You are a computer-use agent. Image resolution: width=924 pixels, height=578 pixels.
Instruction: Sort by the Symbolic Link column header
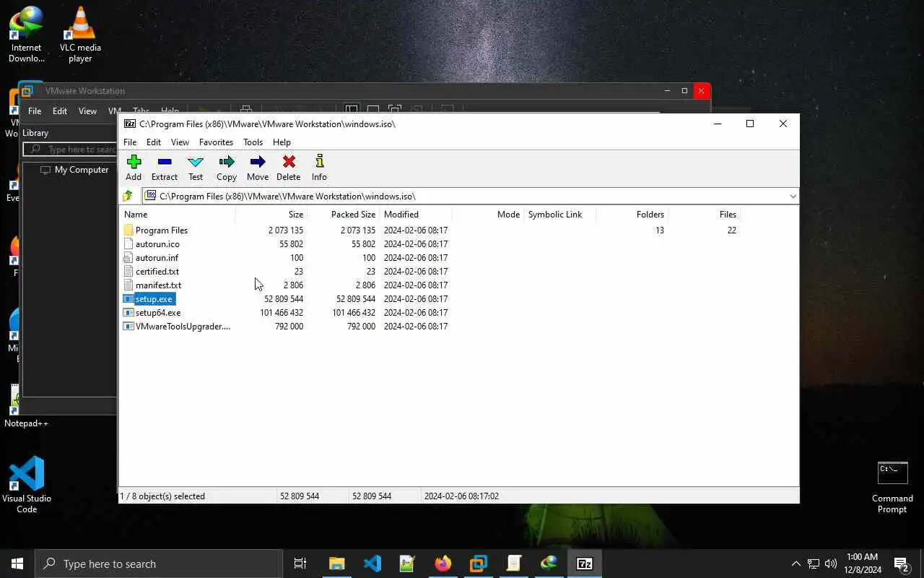(x=560, y=214)
